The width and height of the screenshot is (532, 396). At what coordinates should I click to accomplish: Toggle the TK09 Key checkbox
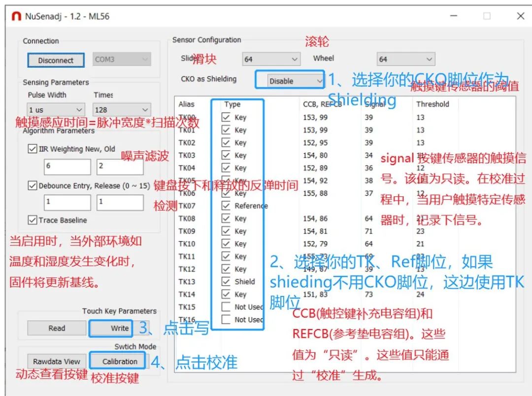click(226, 231)
